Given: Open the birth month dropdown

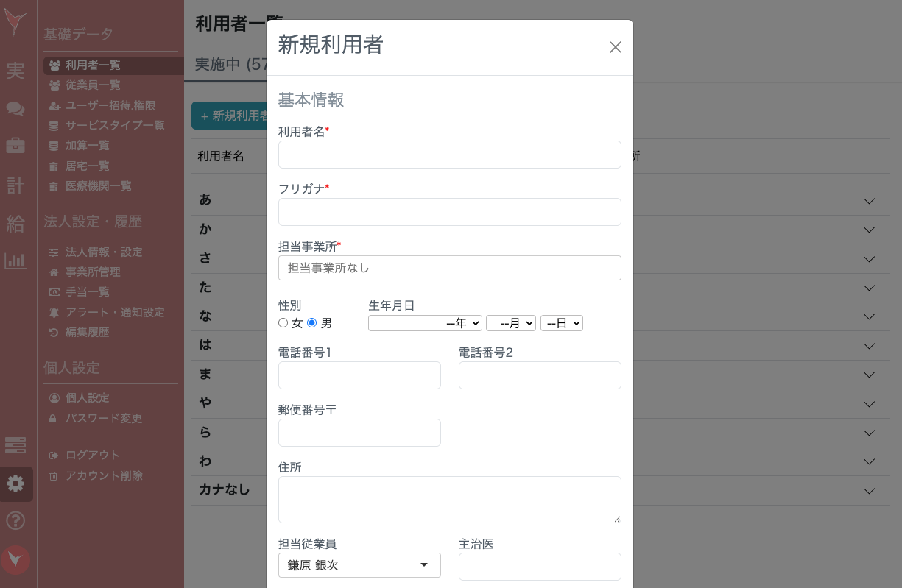Looking at the screenshot, I should click(510, 323).
